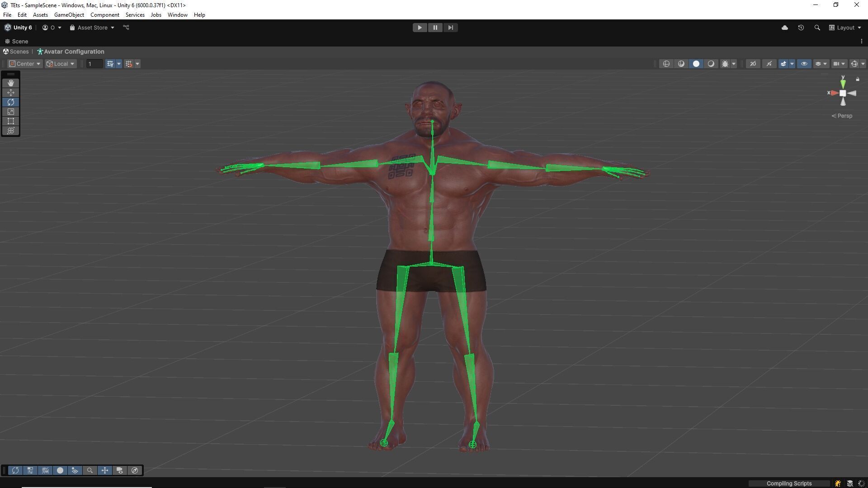Select the Rect tool

pyautogui.click(x=11, y=121)
